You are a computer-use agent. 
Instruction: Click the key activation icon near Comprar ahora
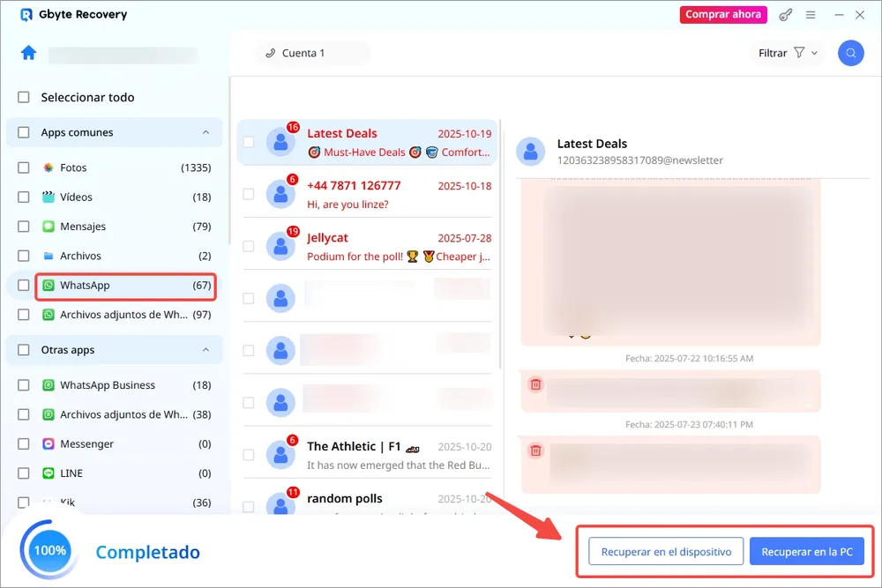pos(785,14)
